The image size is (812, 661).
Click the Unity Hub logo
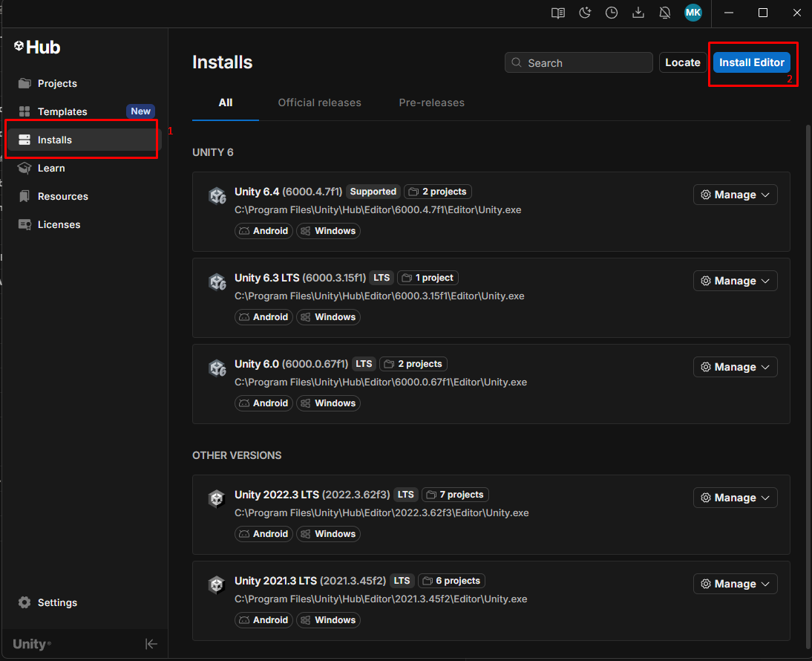(37, 47)
